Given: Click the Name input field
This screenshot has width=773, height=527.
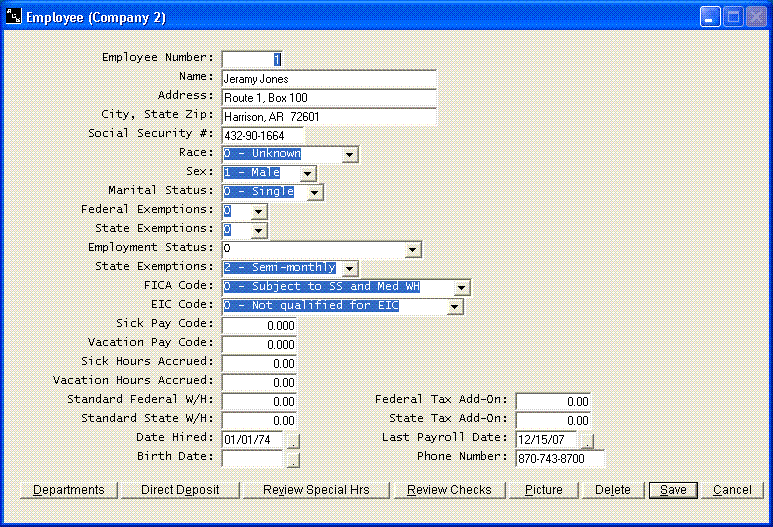Looking at the screenshot, I should point(329,79).
